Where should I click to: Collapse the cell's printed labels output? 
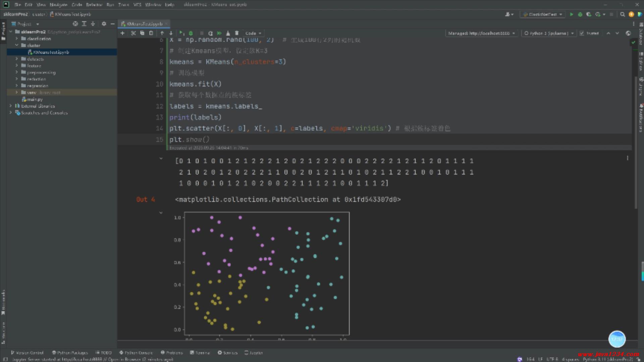(161, 158)
